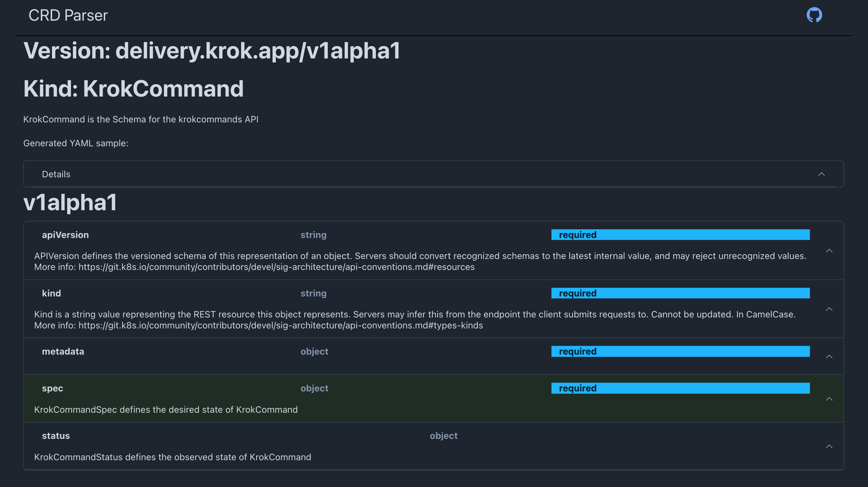
Task: Open the GitHub repository icon
Action: click(x=814, y=15)
